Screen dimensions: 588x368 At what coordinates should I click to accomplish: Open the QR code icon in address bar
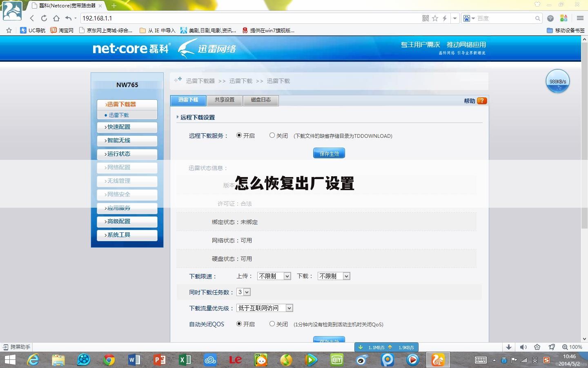pos(425,18)
